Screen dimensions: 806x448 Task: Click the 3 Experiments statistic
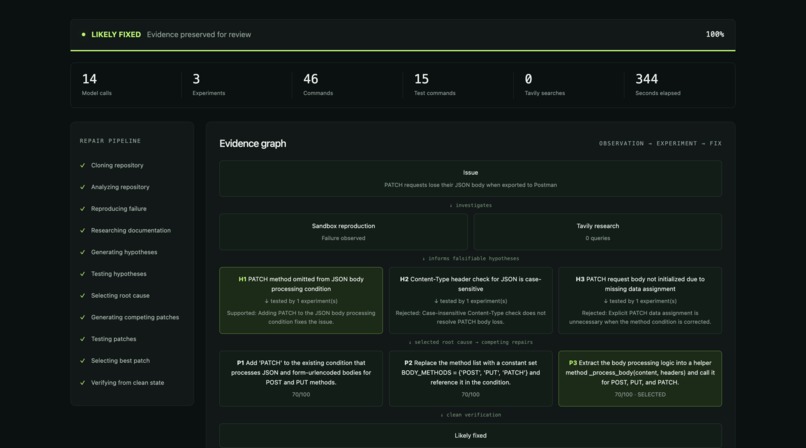[x=209, y=85]
